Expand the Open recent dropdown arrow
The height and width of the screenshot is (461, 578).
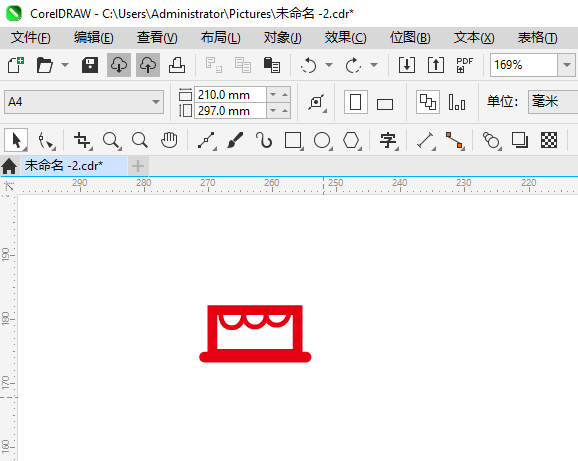65,65
